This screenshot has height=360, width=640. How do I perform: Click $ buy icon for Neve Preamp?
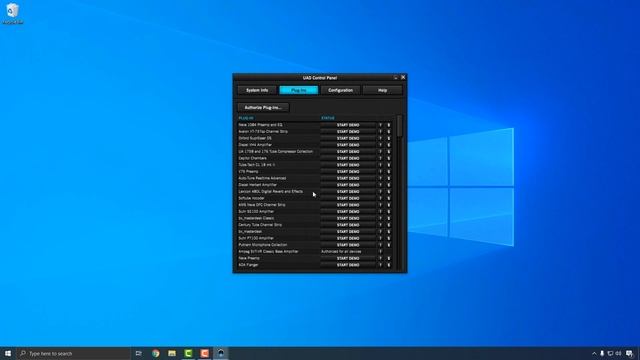click(389, 258)
